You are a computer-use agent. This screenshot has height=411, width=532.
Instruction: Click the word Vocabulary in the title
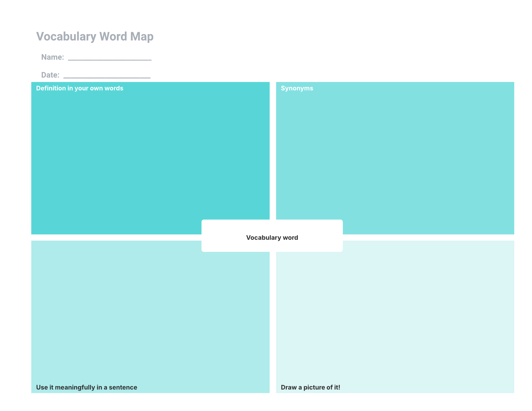[66, 37]
